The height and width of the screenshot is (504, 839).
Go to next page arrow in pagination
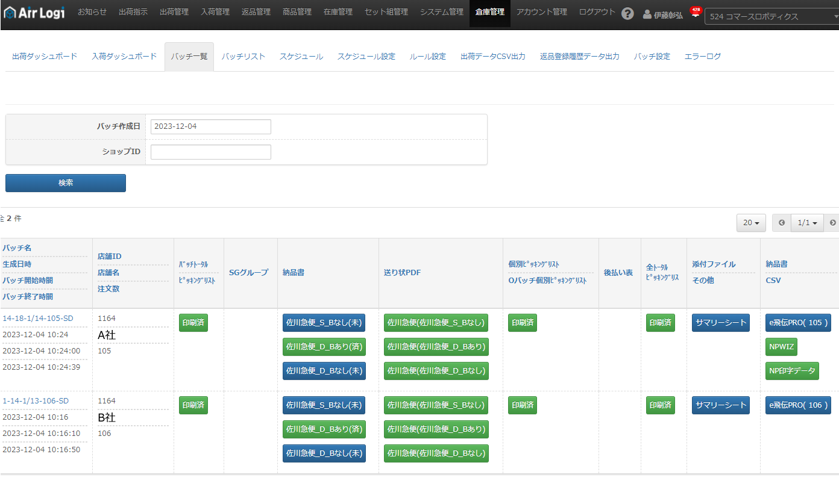click(832, 223)
